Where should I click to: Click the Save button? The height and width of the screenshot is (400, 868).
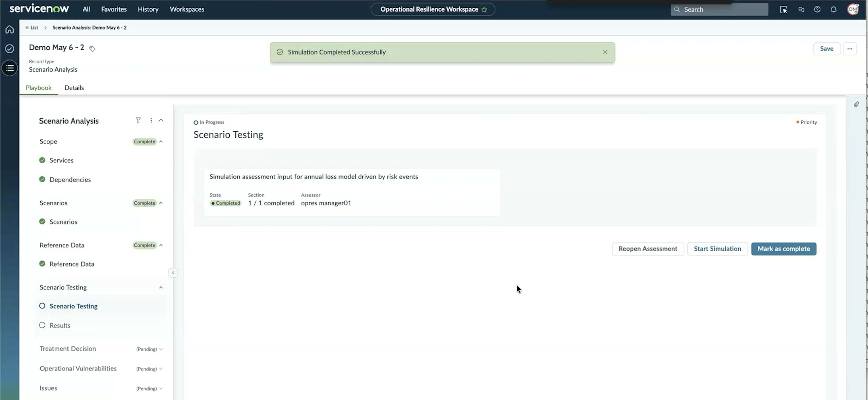pyautogui.click(x=826, y=49)
